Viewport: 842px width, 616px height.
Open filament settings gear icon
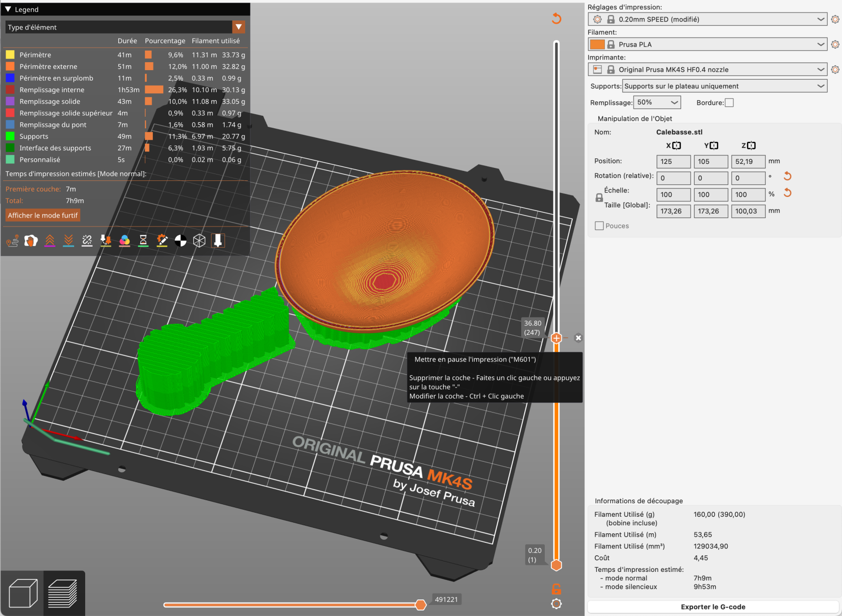pyautogui.click(x=835, y=45)
